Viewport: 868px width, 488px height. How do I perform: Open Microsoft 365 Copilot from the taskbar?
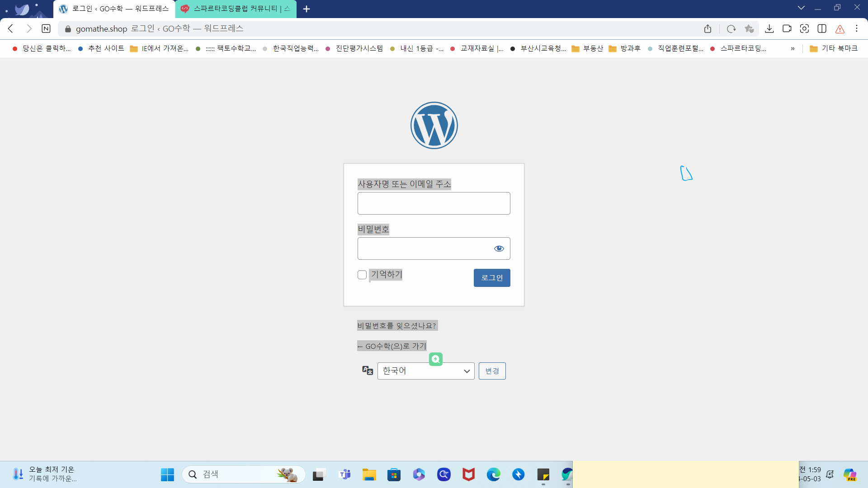point(419,474)
